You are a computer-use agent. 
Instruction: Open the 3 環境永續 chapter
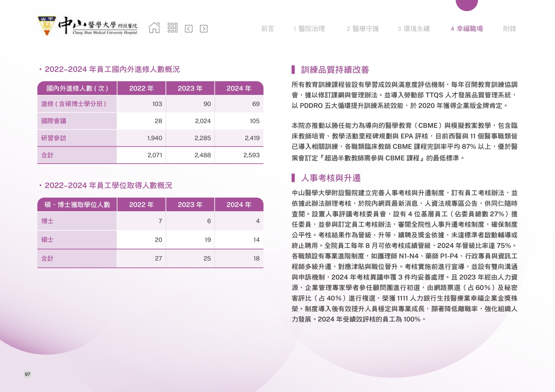[414, 29]
